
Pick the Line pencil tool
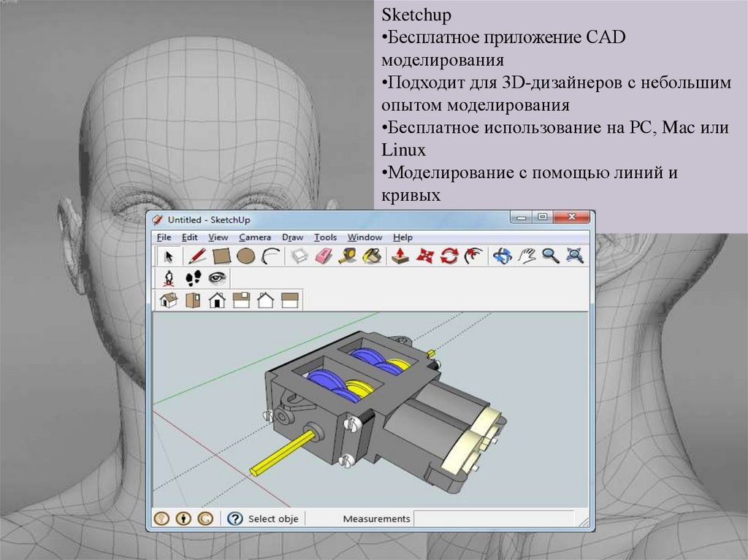tap(196, 256)
